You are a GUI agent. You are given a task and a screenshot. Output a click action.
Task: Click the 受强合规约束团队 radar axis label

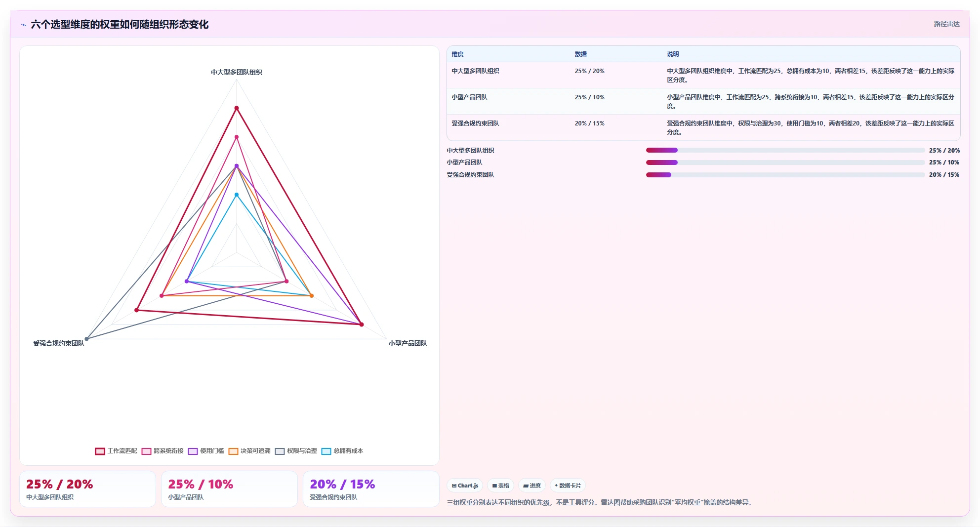tap(59, 343)
